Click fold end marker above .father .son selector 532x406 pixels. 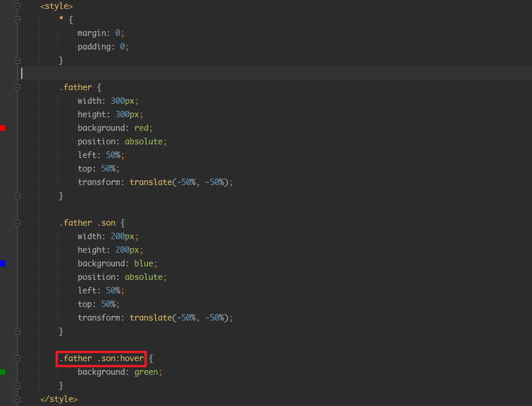click(x=17, y=196)
